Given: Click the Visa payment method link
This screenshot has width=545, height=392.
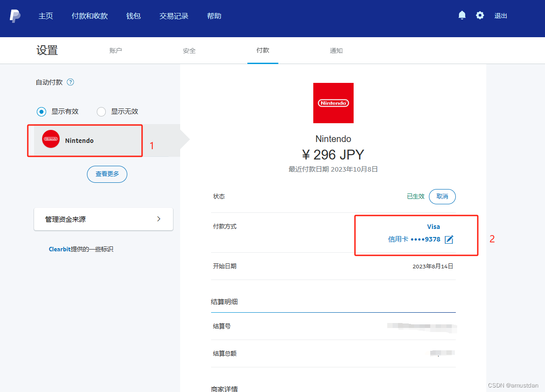Looking at the screenshot, I should click(x=433, y=227).
